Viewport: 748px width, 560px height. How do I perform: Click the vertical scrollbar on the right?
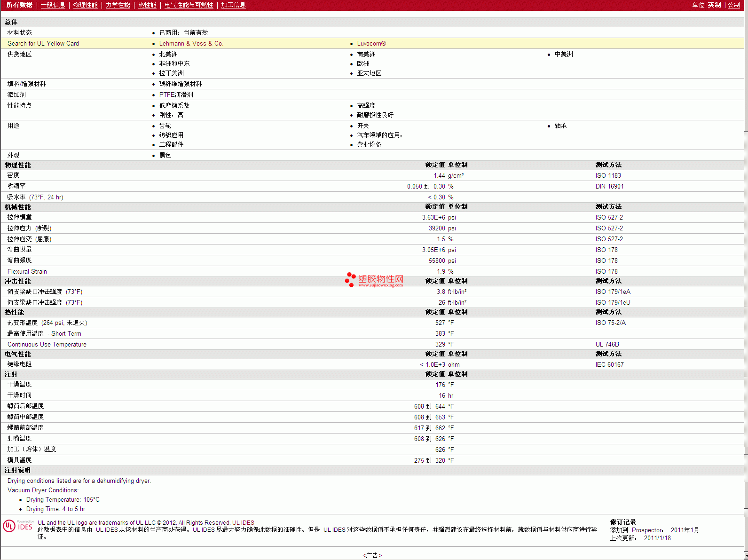[x=746, y=282]
